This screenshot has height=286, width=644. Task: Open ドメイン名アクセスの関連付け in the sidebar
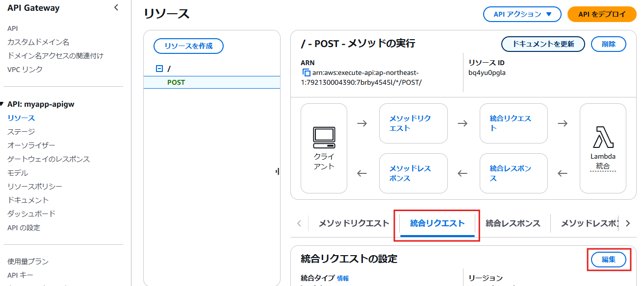pyautogui.click(x=55, y=56)
